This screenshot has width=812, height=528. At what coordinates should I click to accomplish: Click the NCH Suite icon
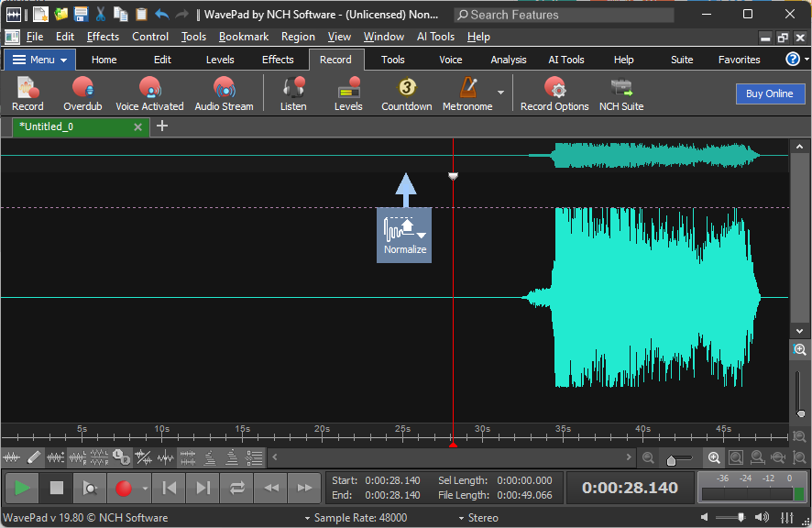click(620, 92)
